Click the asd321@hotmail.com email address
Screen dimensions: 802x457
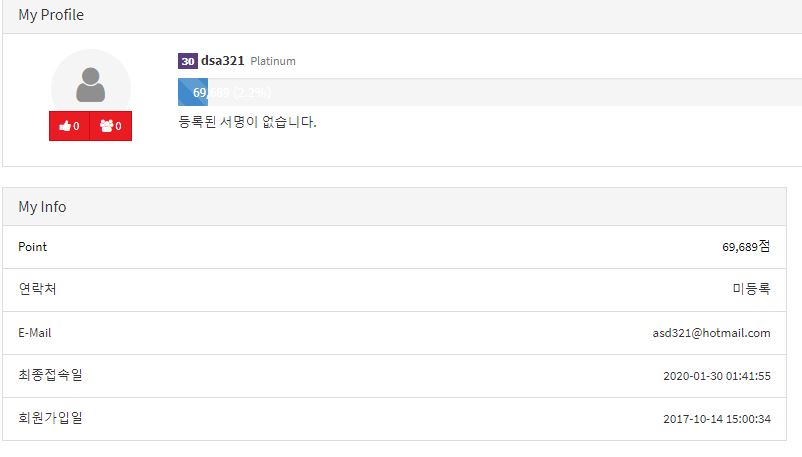[x=711, y=333]
